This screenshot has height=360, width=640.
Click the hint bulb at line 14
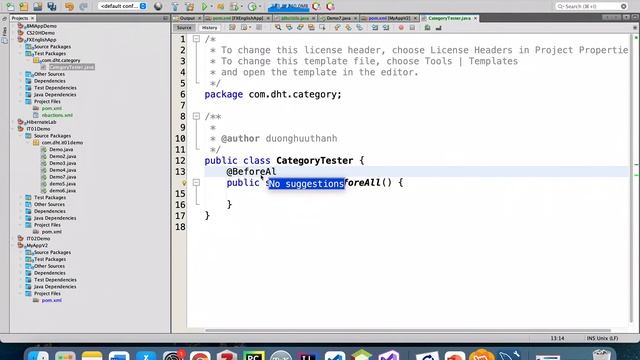pos(184,183)
